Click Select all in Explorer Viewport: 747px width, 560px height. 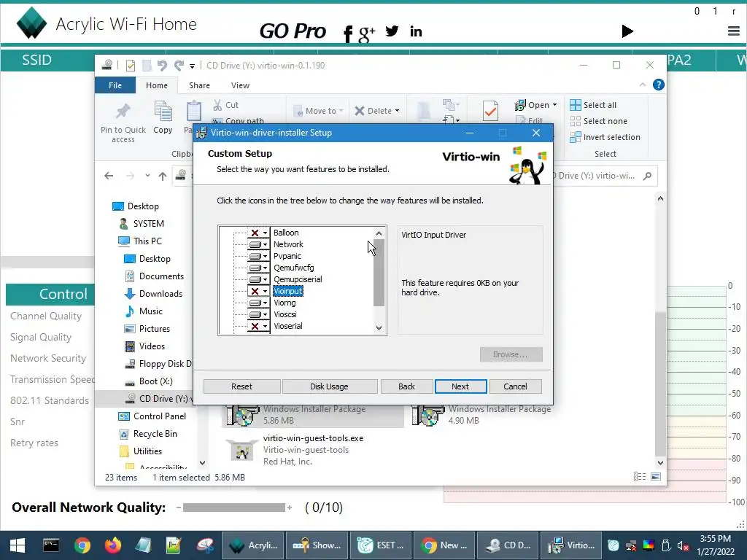click(593, 105)
